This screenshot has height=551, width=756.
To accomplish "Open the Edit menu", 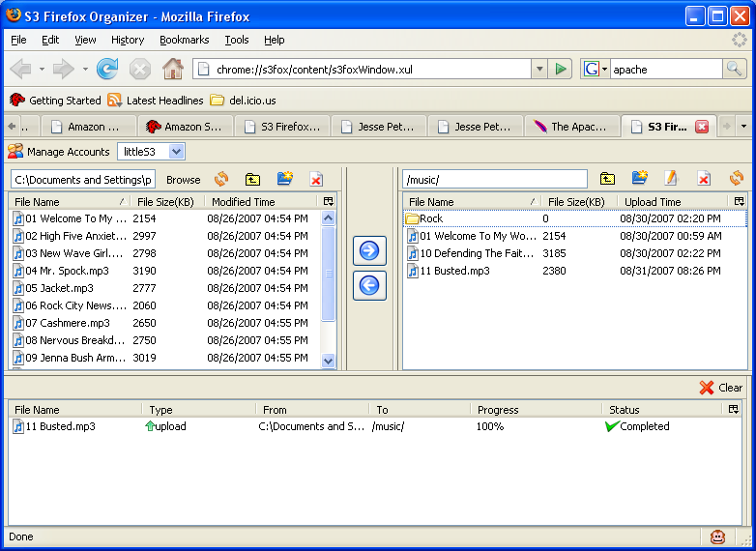I will pyautogui.click(x=50, y=40).
